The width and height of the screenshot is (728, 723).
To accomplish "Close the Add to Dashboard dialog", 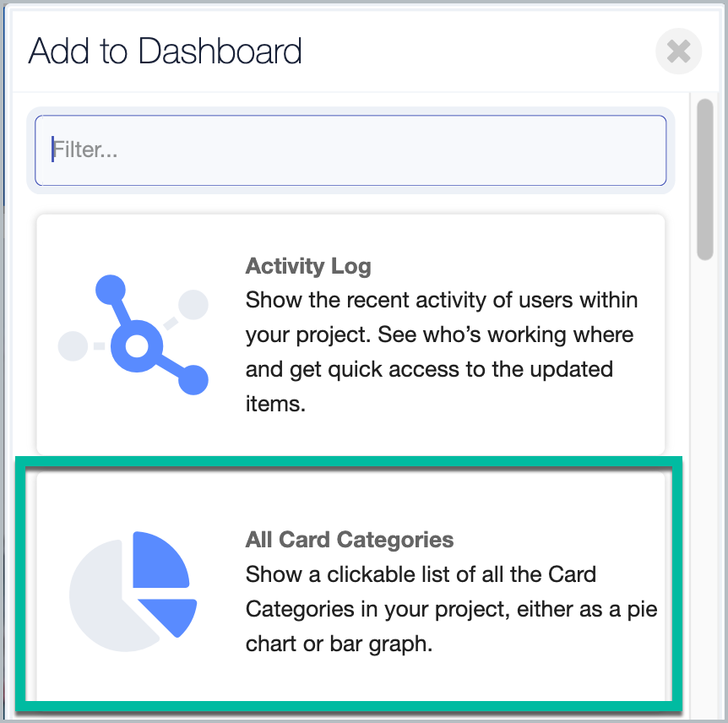I will coord(678,51).
